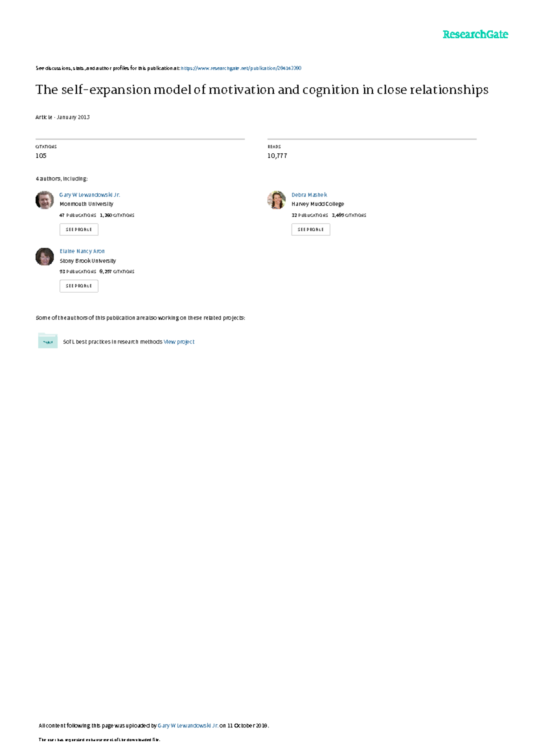The image size is (535, 756).
Task: Click the SoTL best practices project title
Action: [112, 342]
